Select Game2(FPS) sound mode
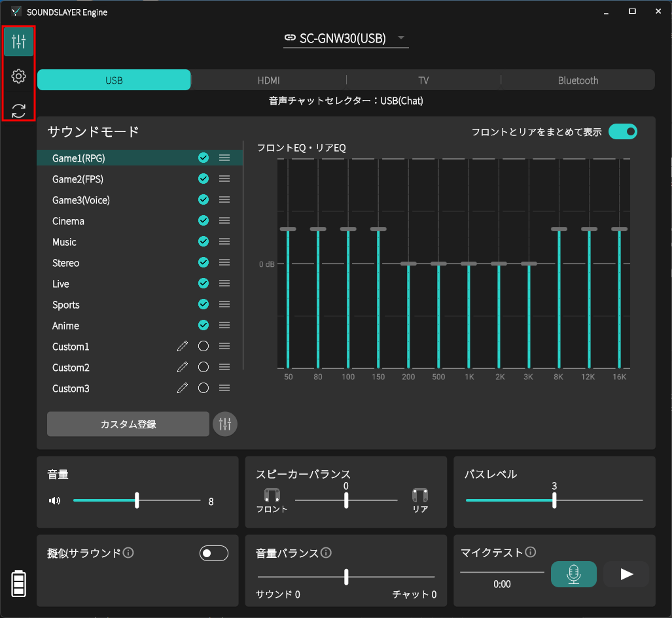This screenshot has width=672, height=618. (x=78, y=179)
